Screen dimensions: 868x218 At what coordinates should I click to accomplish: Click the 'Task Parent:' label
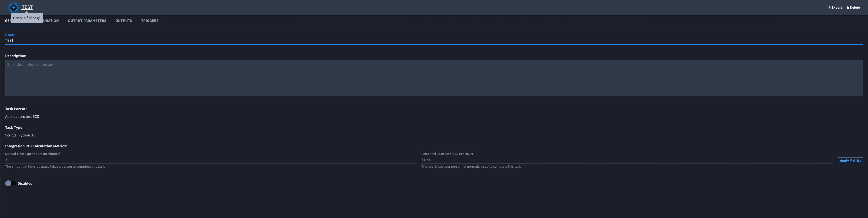[x=16, y=109]
